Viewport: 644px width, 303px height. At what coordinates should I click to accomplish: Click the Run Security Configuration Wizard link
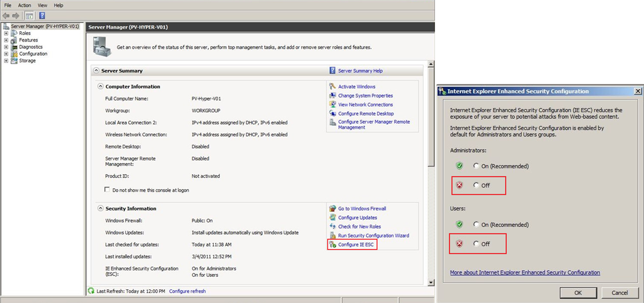click(x=374, y=236)
